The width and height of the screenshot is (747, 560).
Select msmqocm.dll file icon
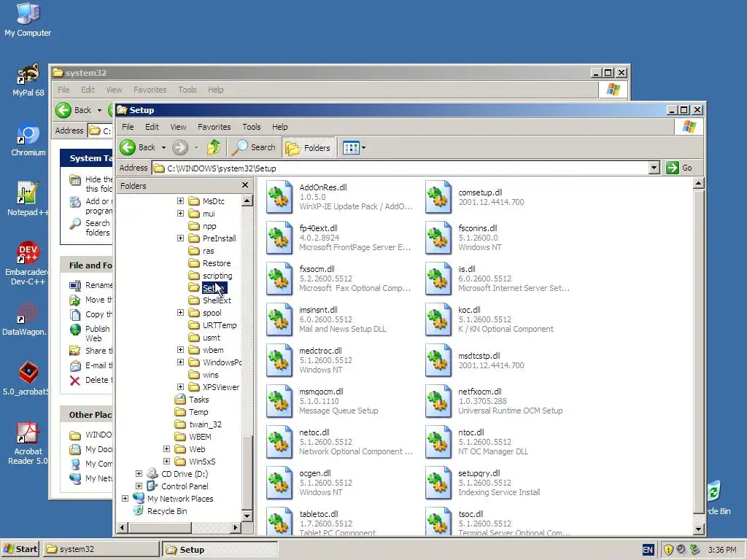coord(279,401)
